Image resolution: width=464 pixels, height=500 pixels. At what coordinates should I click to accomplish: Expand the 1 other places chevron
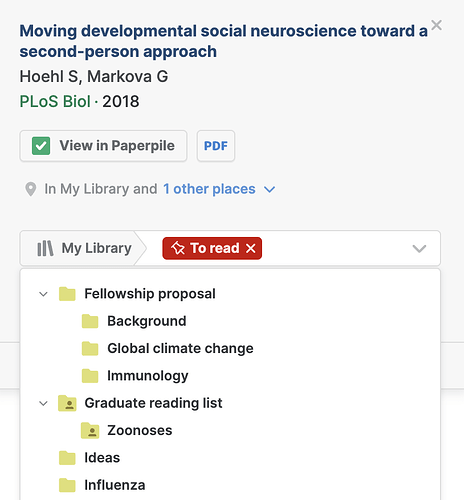269,190
